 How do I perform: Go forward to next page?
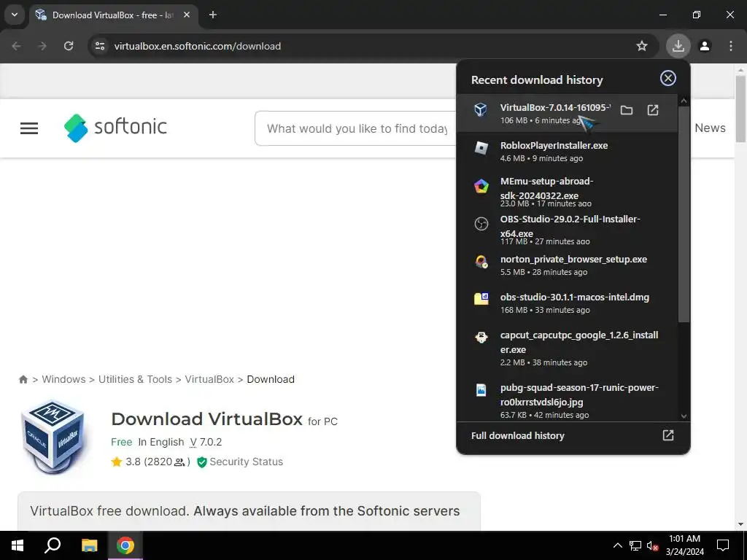tap(42, 46)
